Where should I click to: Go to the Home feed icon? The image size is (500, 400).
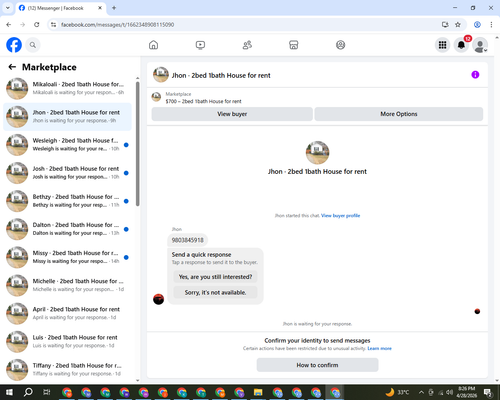(x=153, y=45)
